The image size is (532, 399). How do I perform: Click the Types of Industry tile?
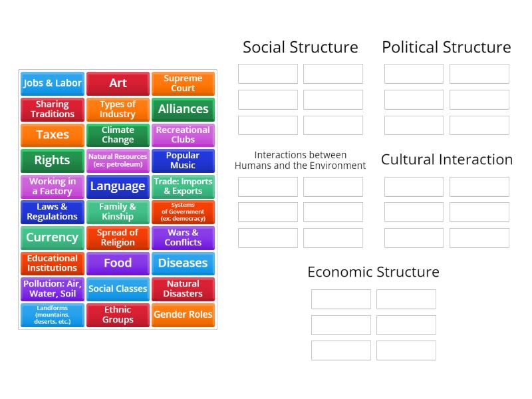click(x=118, y=109)
